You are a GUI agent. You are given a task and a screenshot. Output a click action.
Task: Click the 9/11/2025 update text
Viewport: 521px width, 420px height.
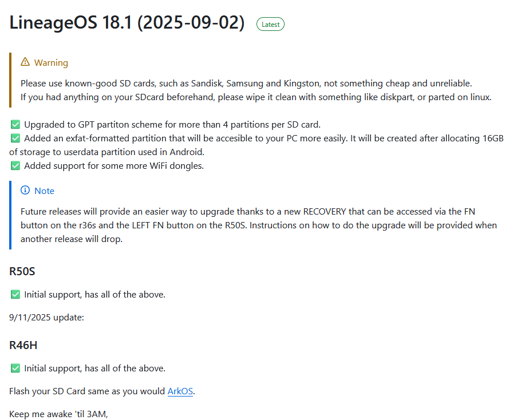46,318
